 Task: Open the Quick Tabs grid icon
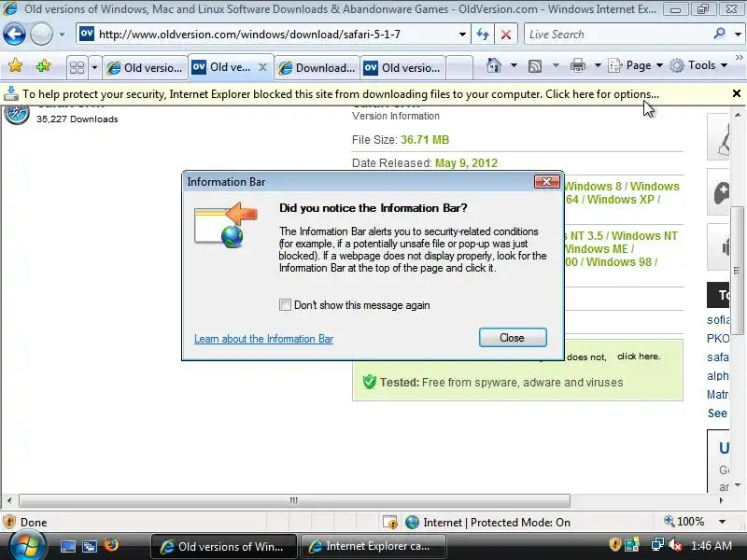(77, 67)
